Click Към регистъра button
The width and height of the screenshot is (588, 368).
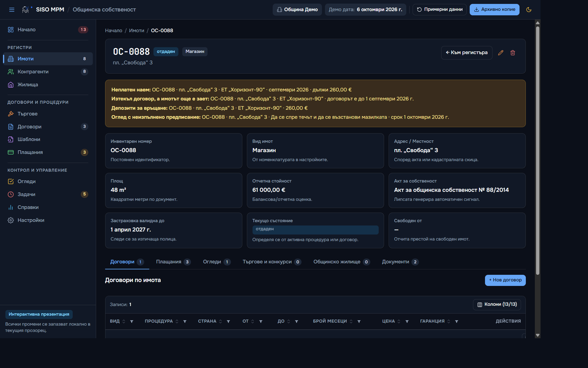point(467,53)
